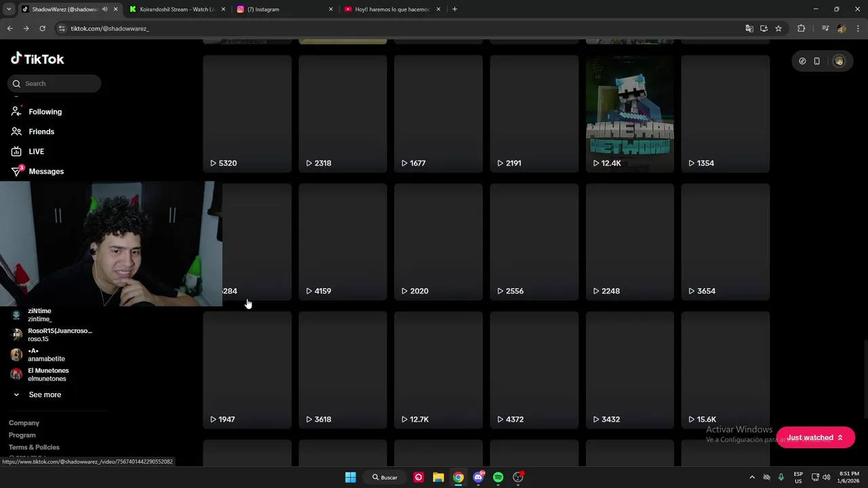Click the TikTok search field
868x488 pixels.
[55, 83]
